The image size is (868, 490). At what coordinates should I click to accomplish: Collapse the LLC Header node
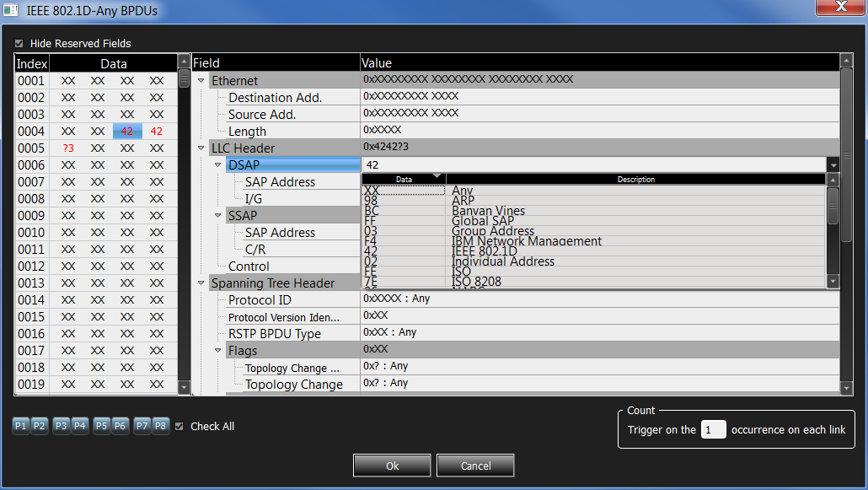(201, 148)
